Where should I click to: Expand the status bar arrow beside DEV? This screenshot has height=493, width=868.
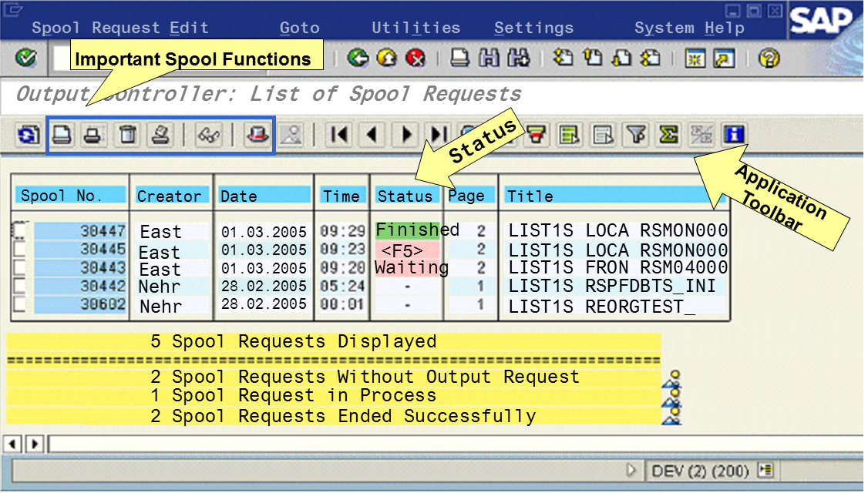(632, 470)
